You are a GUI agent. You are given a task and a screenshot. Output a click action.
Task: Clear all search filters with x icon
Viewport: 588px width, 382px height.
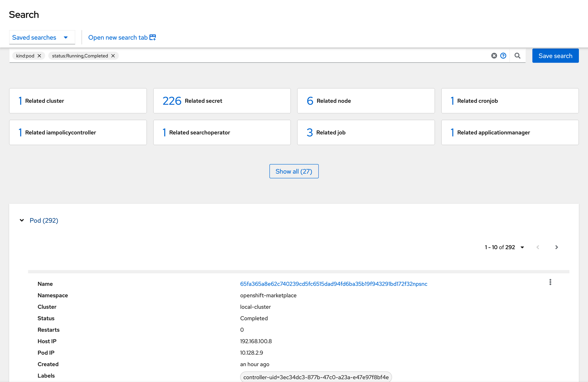(x=494, y=56)
